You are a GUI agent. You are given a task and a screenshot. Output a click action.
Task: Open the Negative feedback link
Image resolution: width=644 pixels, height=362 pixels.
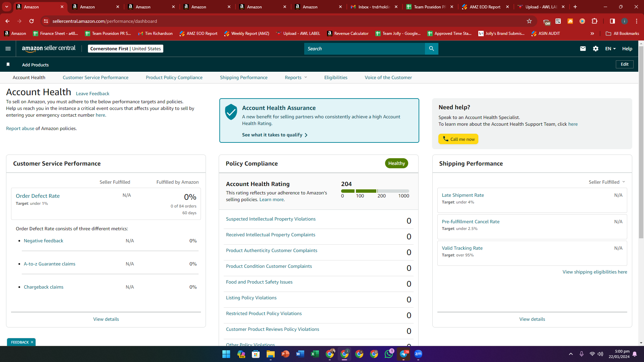44,241
